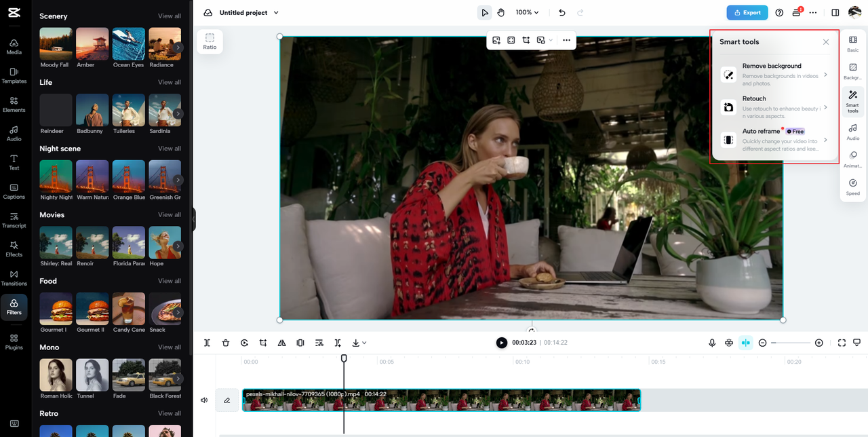The image size is (868, 437).
Task: Apply the Roman Holiday mono filter
Action: [x=56, y=375]
